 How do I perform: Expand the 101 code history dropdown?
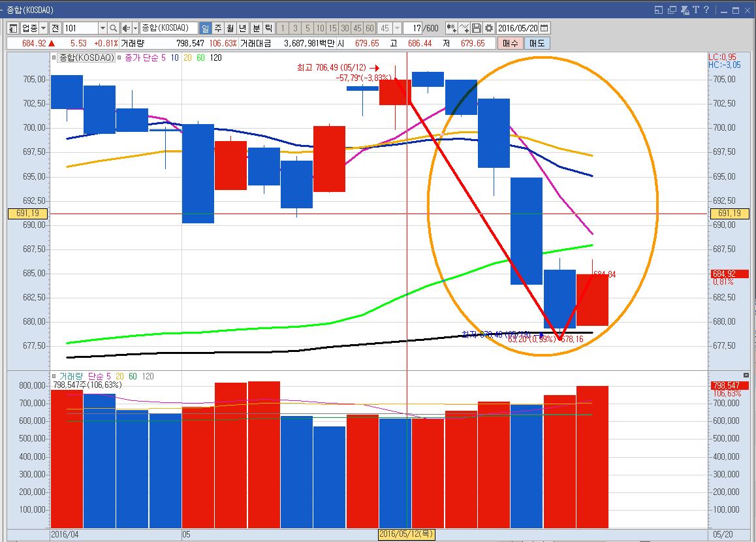point(102,28)
